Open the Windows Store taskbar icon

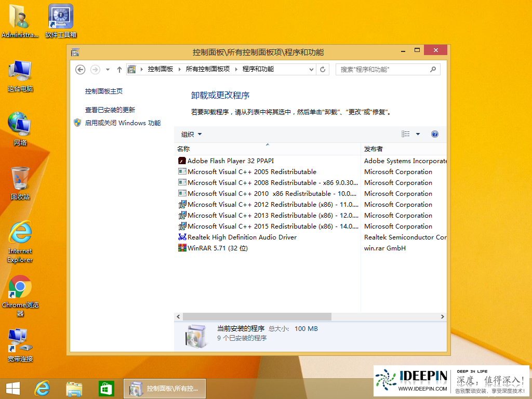coord(106,389)
